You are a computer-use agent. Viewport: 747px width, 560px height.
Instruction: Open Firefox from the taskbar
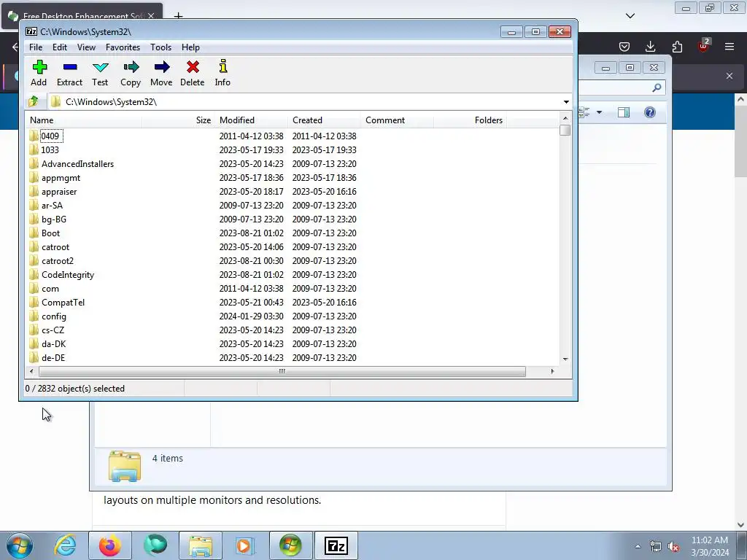110,545
